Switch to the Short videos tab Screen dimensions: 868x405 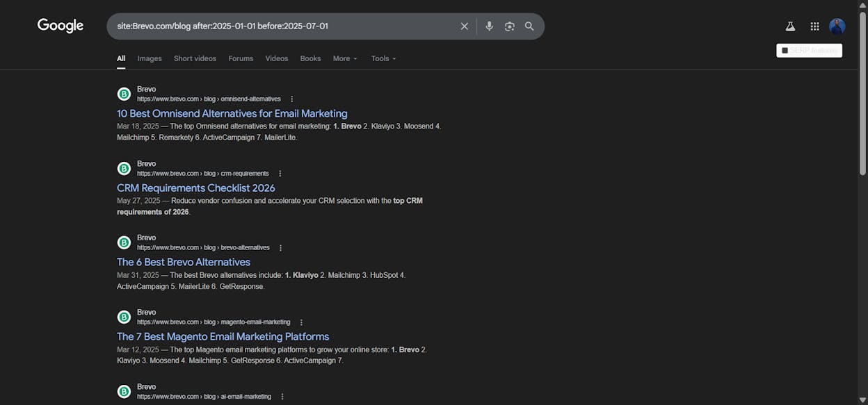coord(195,58)
